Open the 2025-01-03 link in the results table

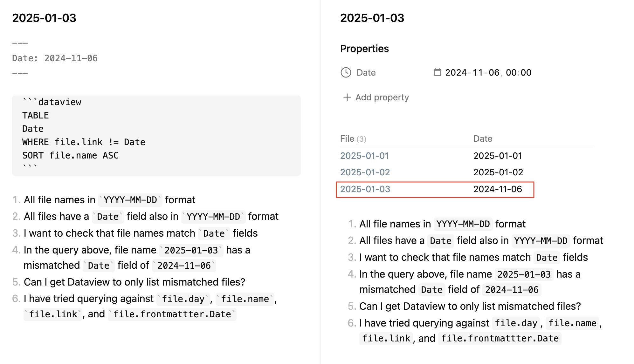(365, 189)
